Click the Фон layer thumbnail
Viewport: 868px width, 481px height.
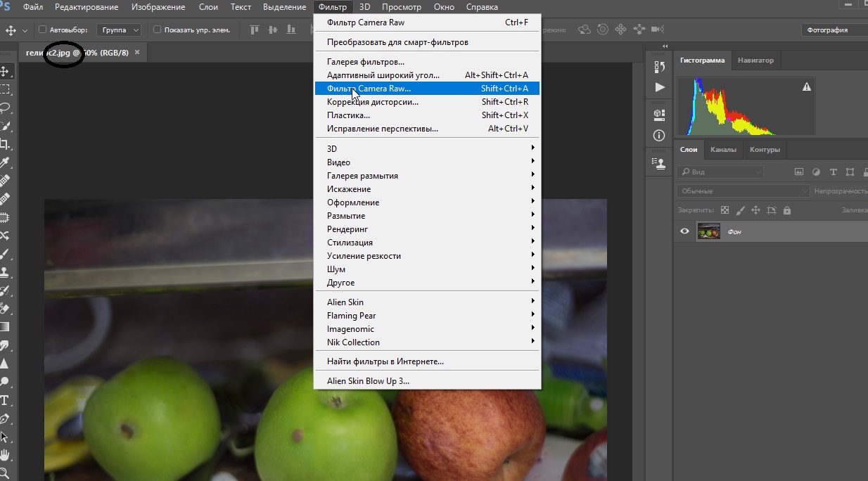tap(708, 231)
